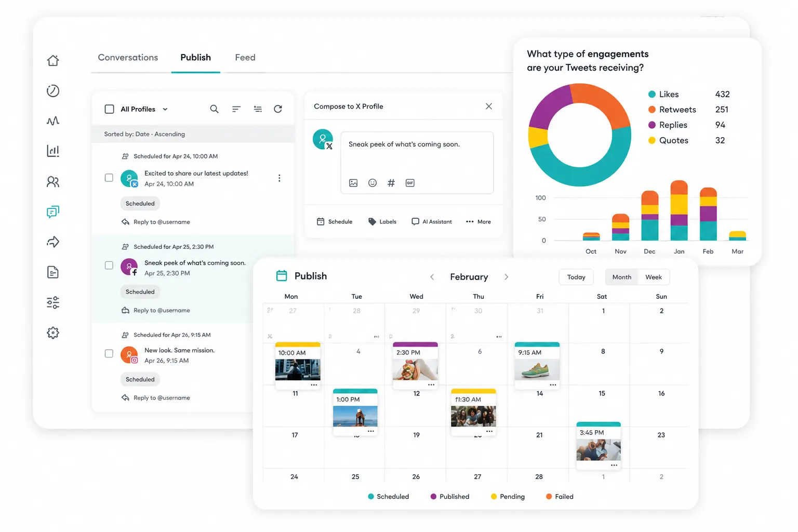The height and width of the screenshot is (532, 798).
Task: Switch calendar to Week view
Action: [654, 277]
